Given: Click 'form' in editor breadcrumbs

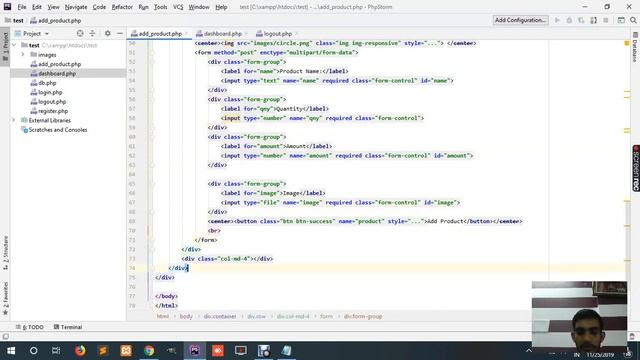Looking at the screenshot, I should [x=326, y=316].
